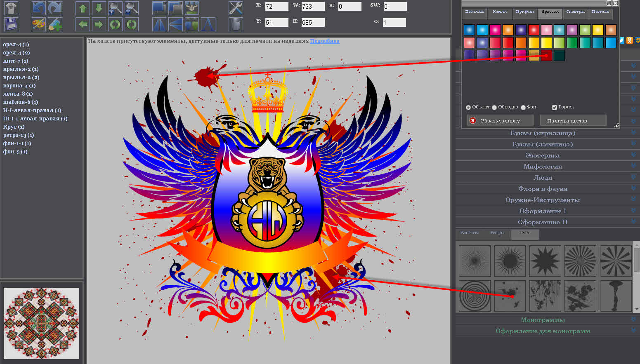Open the paint palette tool
The image size is (640, 364).
click(39, 24)
